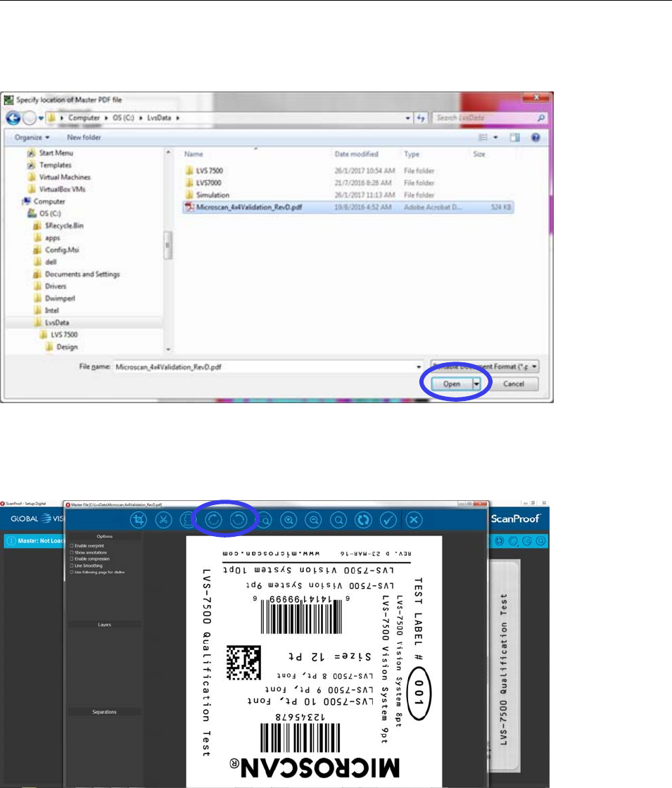The width and height of the screenshot is (672, 788).
Task: Check Show annotations option
Action: pyautogui.click(x=72, y=552)
